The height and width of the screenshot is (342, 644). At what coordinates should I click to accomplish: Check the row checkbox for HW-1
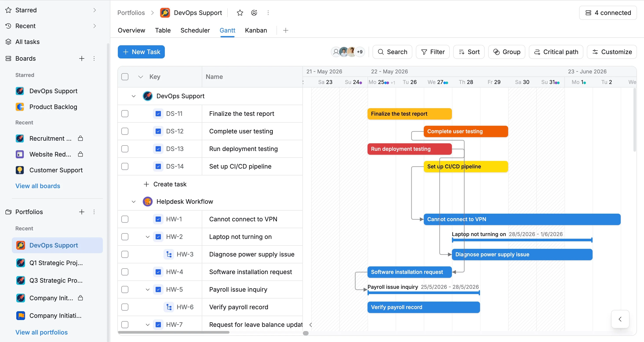125,219
